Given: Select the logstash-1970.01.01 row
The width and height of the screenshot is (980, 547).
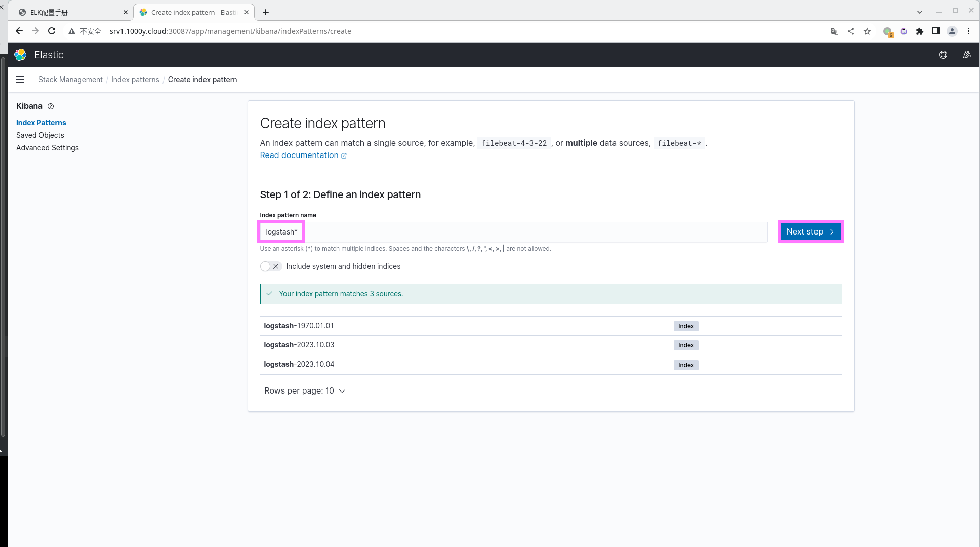Looking at the screenshot, I should (551, 326).
